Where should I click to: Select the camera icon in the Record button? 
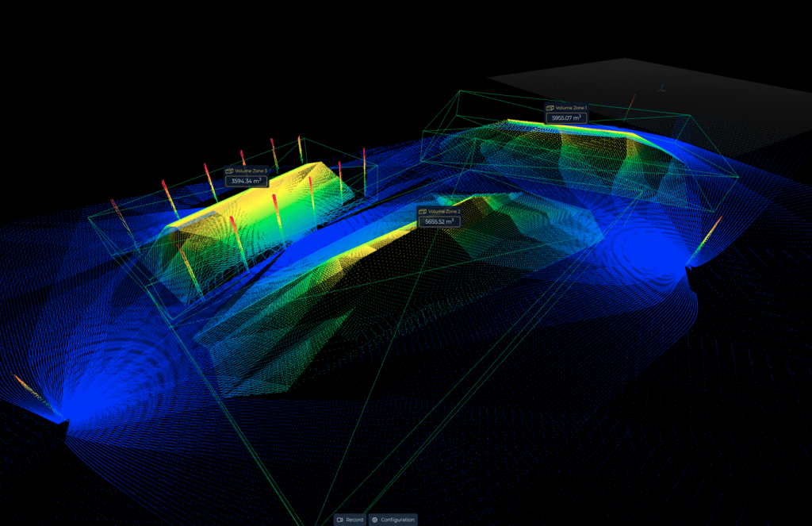coord(339,520)
